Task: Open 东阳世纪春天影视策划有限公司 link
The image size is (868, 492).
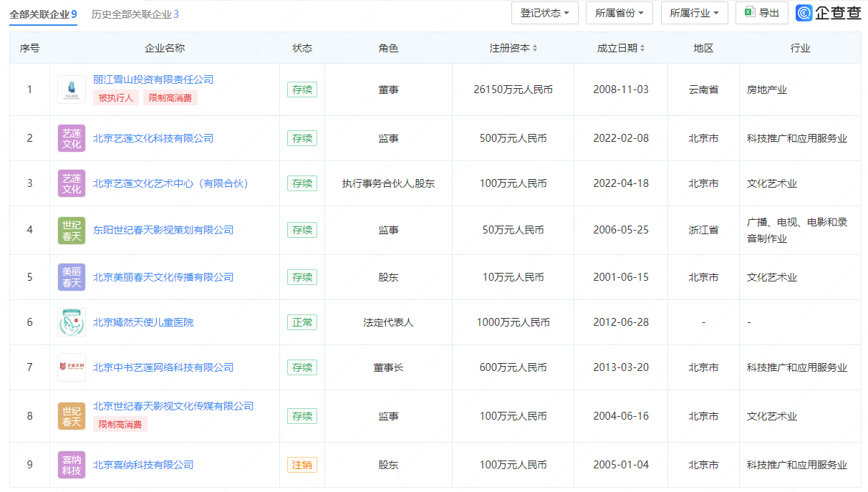Action: click(x=163, y=230)
